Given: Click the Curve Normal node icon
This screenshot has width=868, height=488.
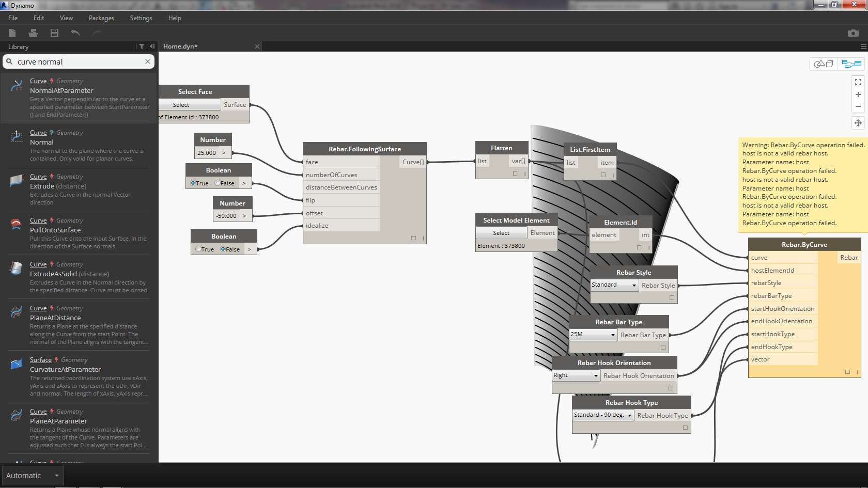Looking at the screenshot, I should (x=17, y=136).
